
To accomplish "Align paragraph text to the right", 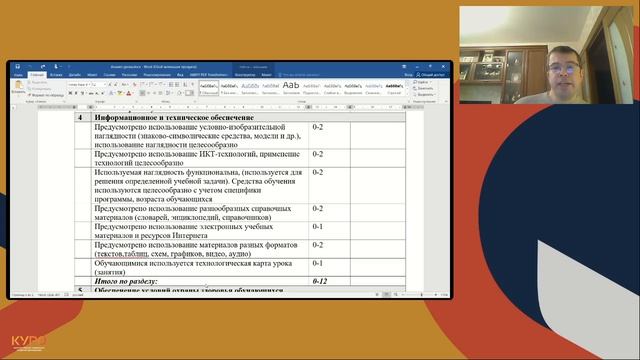I will point(154,93).
